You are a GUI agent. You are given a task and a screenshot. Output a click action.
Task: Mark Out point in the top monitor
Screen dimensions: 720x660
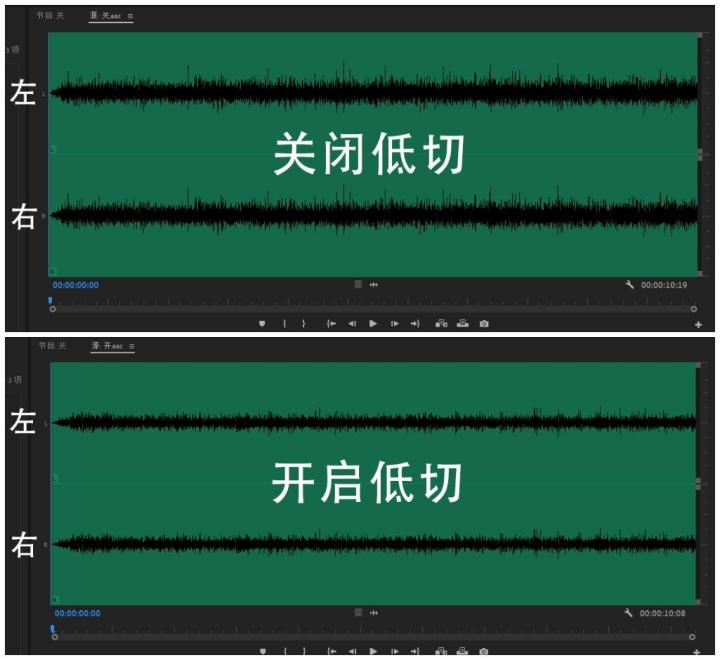coord(304,324)
